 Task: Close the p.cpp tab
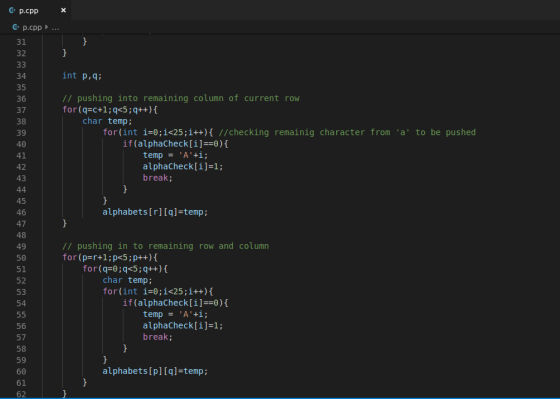[x=63, y=10]
